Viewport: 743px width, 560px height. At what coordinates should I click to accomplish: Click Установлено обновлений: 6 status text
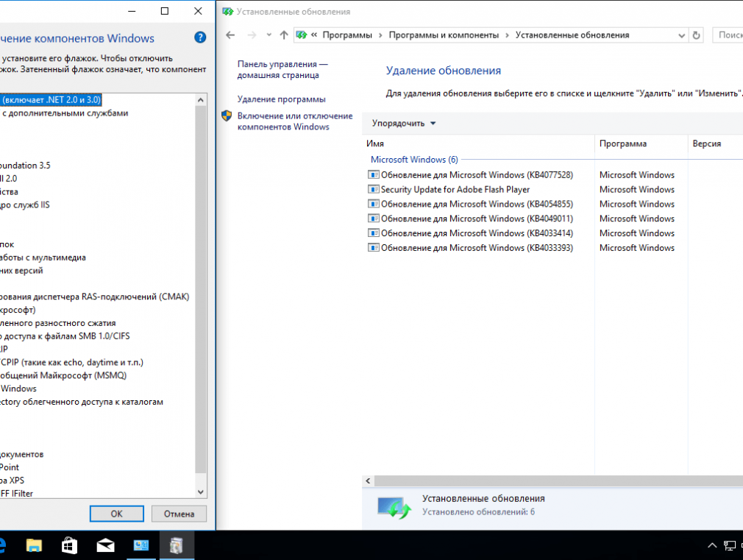pos(479,512)
